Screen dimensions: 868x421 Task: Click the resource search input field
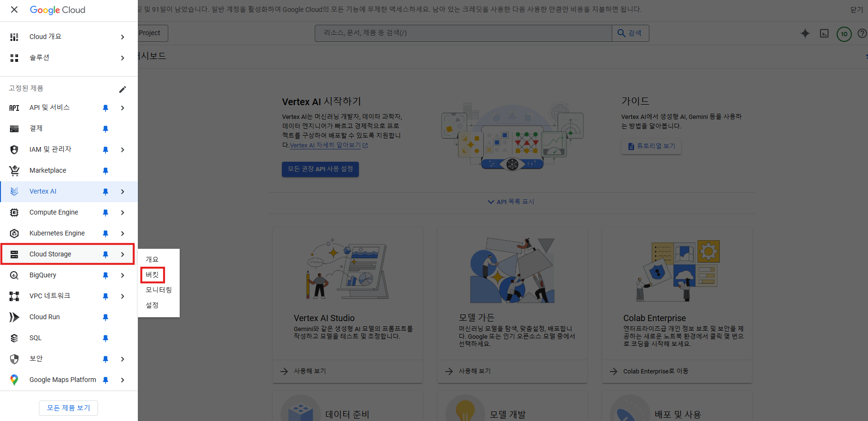click(463, 33)
